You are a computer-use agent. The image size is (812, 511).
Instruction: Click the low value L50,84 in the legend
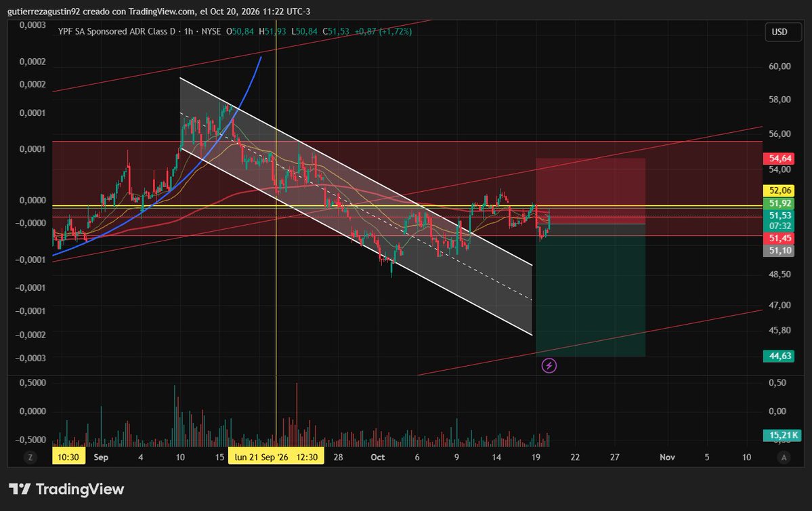coord(304,31)
